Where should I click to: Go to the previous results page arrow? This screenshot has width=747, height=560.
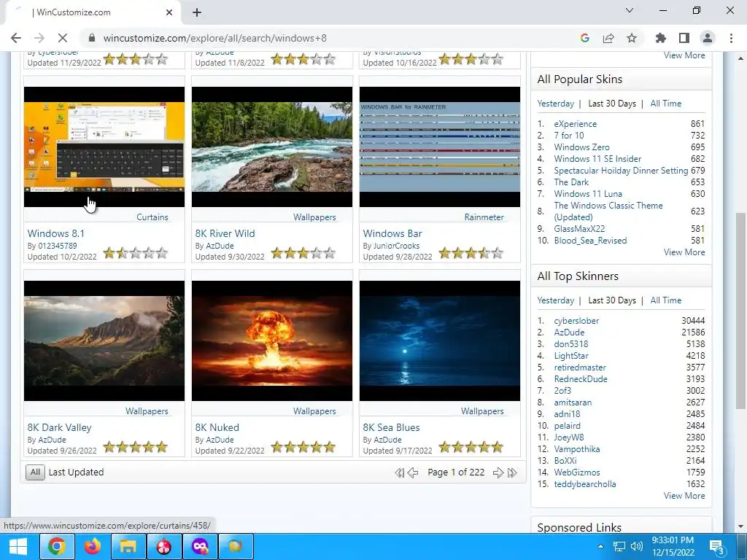click(x=413, y=472)
